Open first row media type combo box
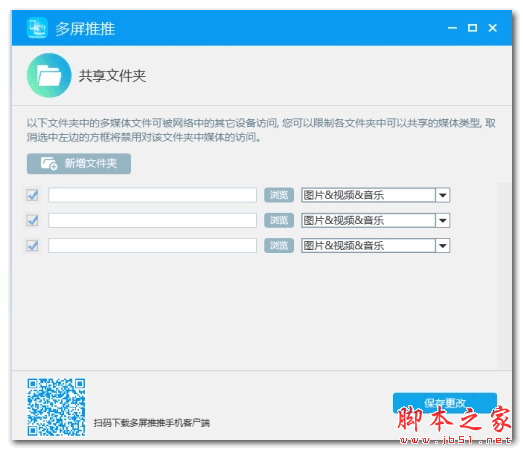523x451 pixels. 376,195
